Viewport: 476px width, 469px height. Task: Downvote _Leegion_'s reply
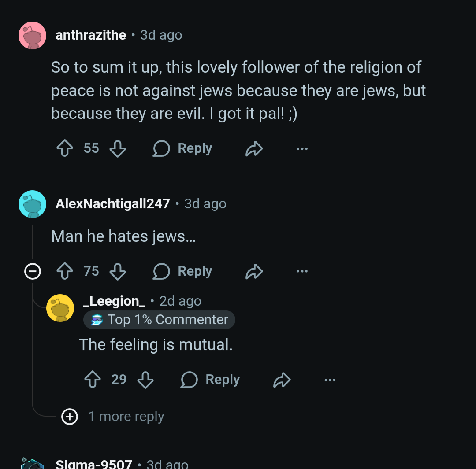pyautogui.click(x=145, y=380)
